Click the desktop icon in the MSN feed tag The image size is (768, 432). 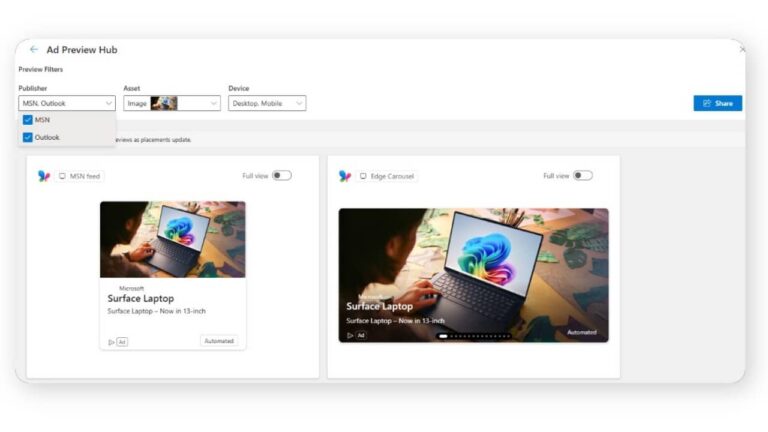coord(62,176)
